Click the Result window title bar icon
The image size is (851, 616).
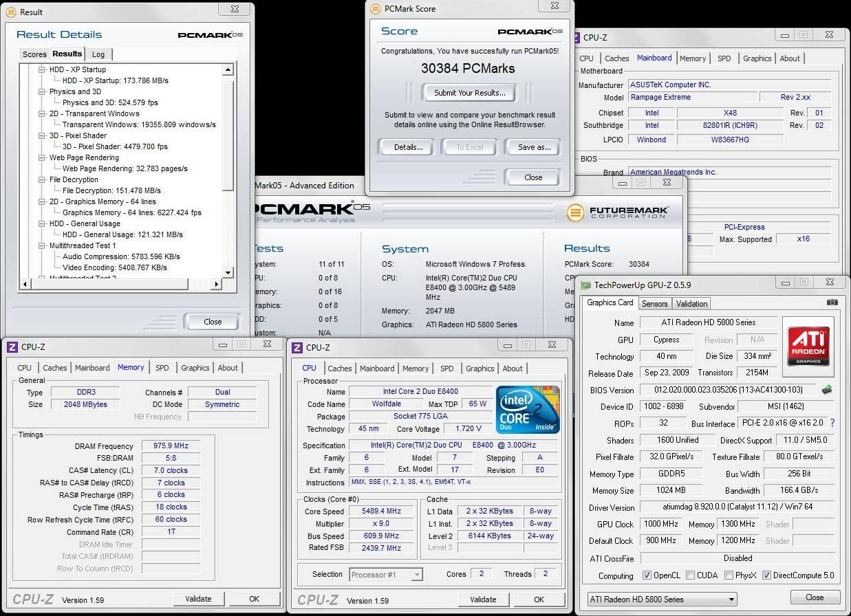coord(11,12)
